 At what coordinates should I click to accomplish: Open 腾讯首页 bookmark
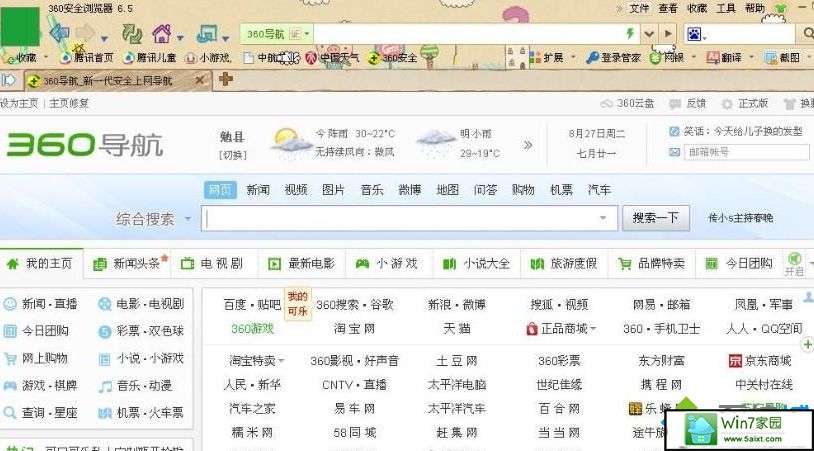coord(87,58)
